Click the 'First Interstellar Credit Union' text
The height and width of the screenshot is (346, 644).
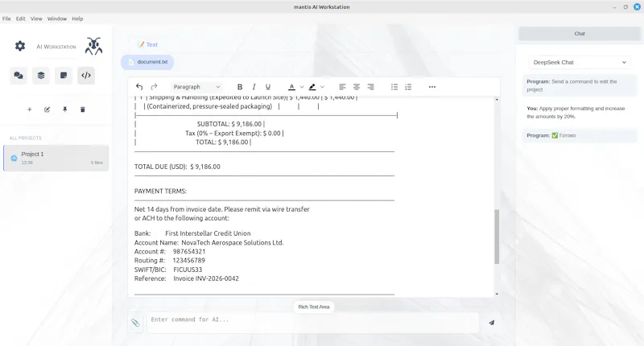208,233
